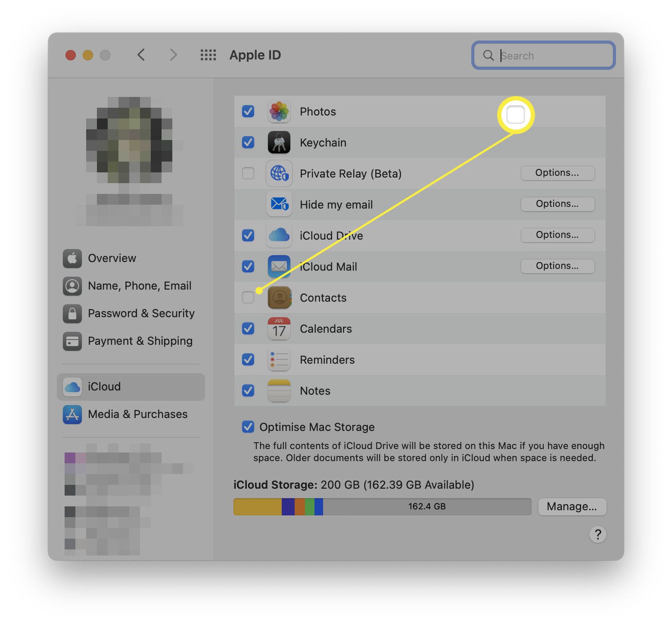Image resolution: width=672 pixels, height=624 pixels.
Task: Click the Keychain keys icon
Action: [x=279, y=143]
